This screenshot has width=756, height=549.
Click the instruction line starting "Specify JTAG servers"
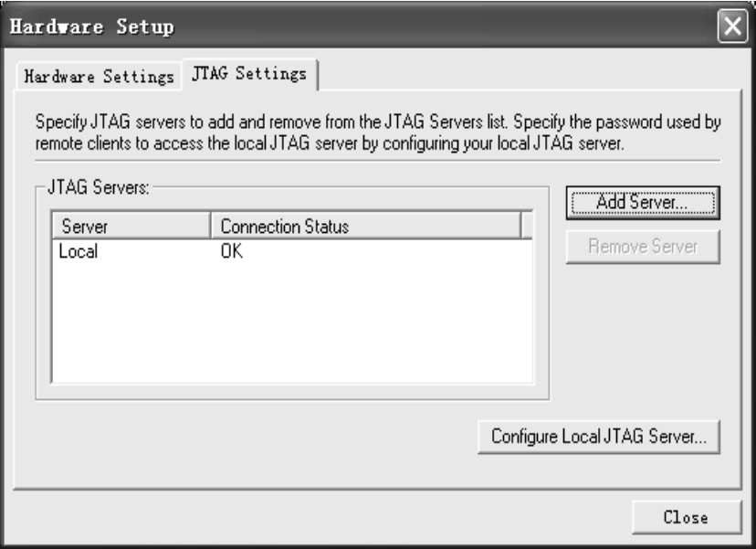click(378, 122)
